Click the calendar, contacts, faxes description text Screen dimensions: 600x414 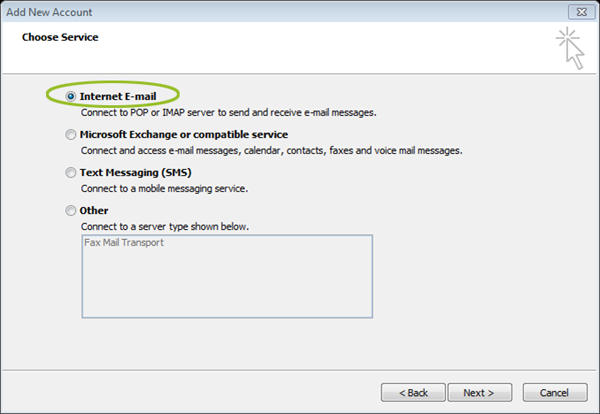(271, 151)
